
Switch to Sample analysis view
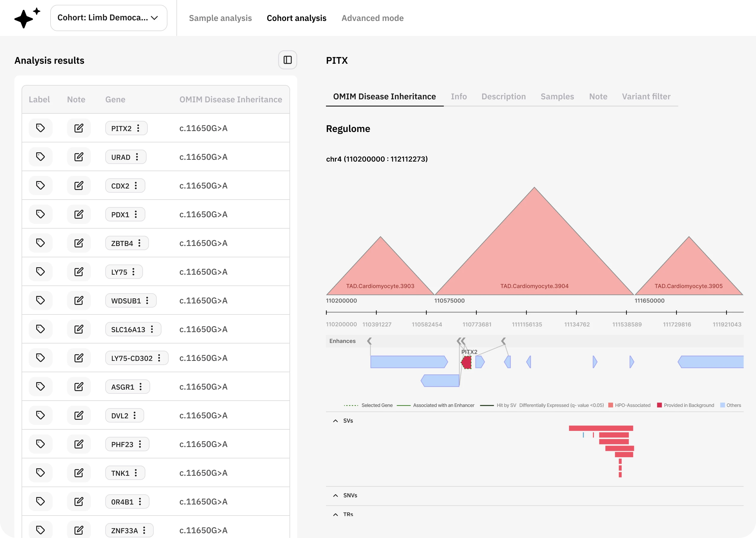(x=220, y=18)
